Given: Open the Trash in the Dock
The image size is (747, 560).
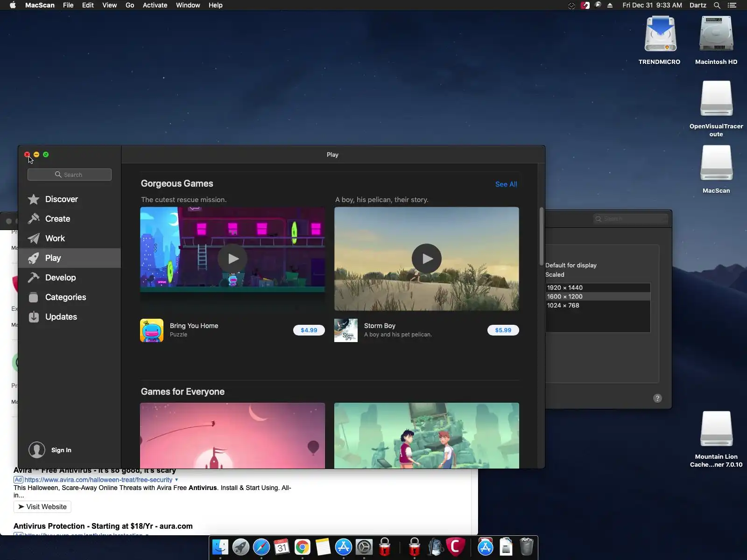Looking at the screenshot, I should [527, 547].
